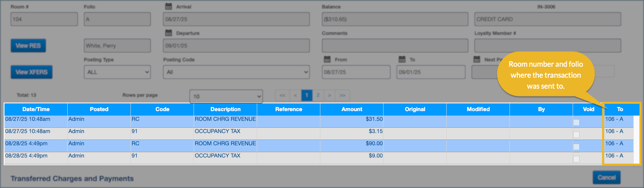Check Void box for $3.15 occupancy tax
This screenshot has width=644, height=188.
(576, 135)
